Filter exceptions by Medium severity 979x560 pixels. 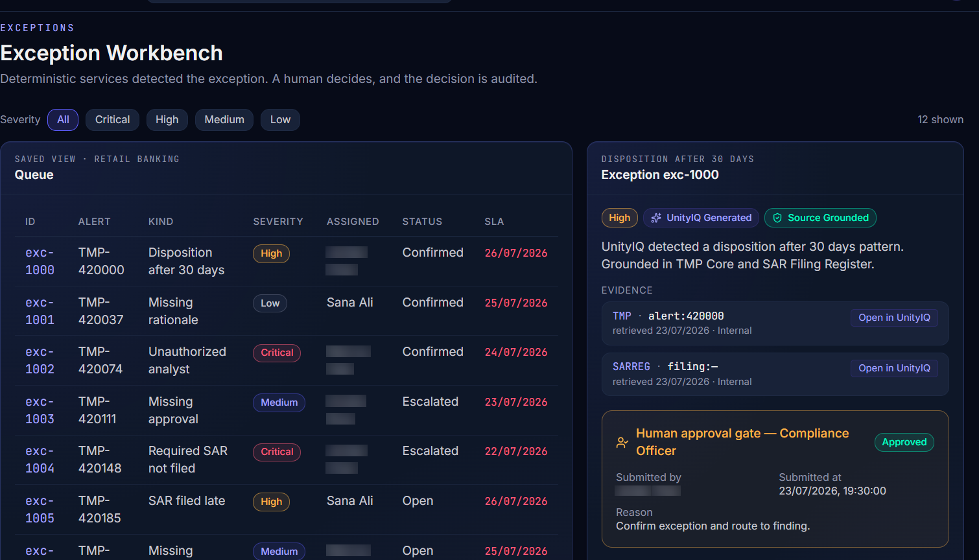click(x=224, y=120)
